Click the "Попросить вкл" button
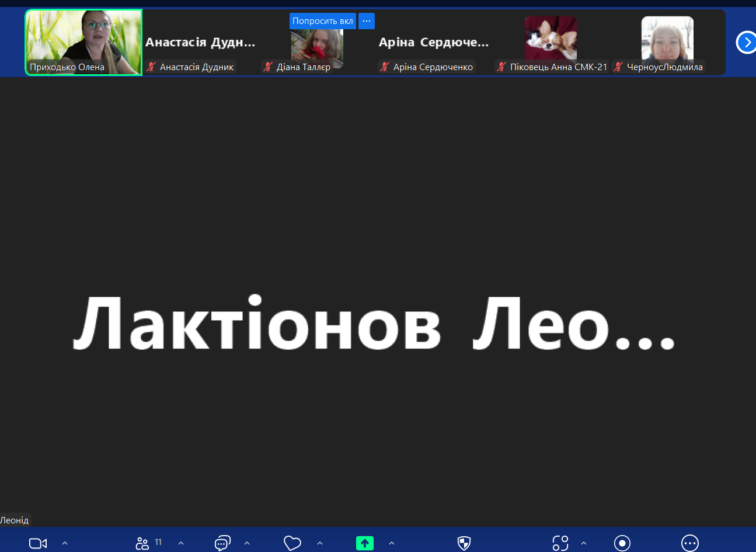This screenshot has height=552, width=756. [x=322, y=21]
